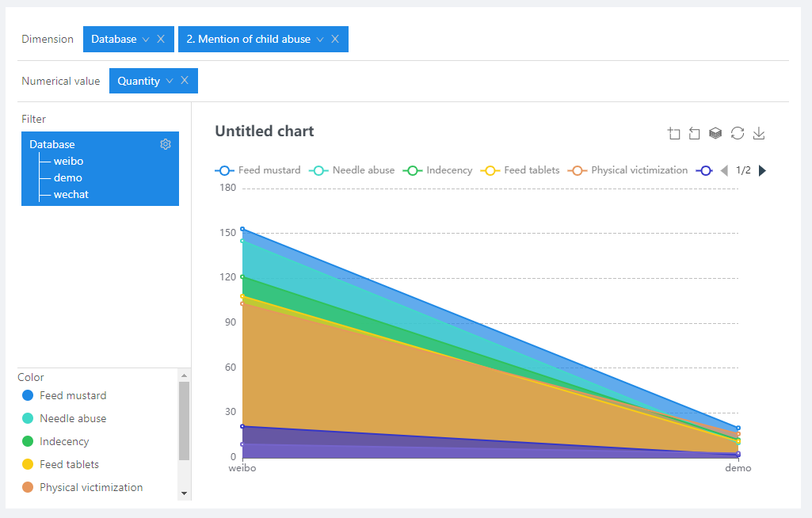Expand the Database dimension dropdown
The height and width of the screenshot is (518, 812).
click(x=146, y=40)
